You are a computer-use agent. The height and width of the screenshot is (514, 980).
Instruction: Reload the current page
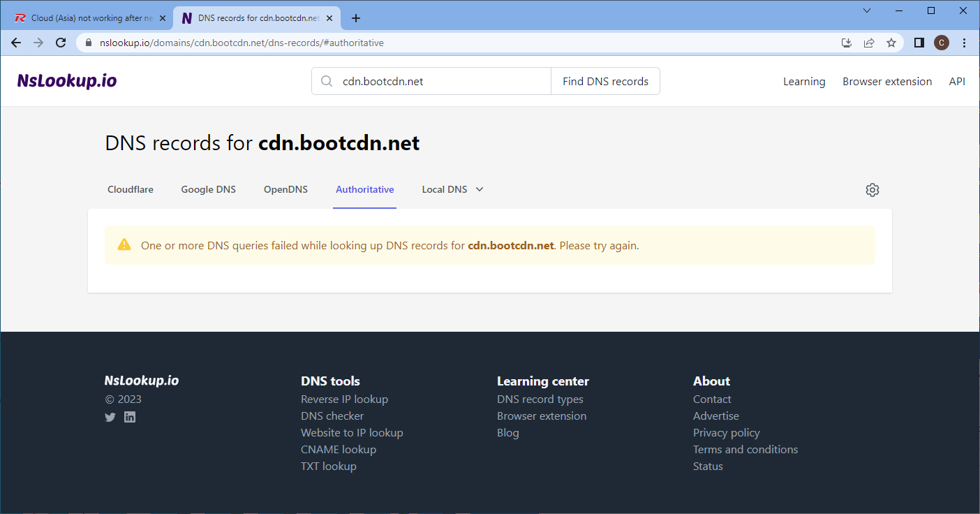tap(61, 43)
